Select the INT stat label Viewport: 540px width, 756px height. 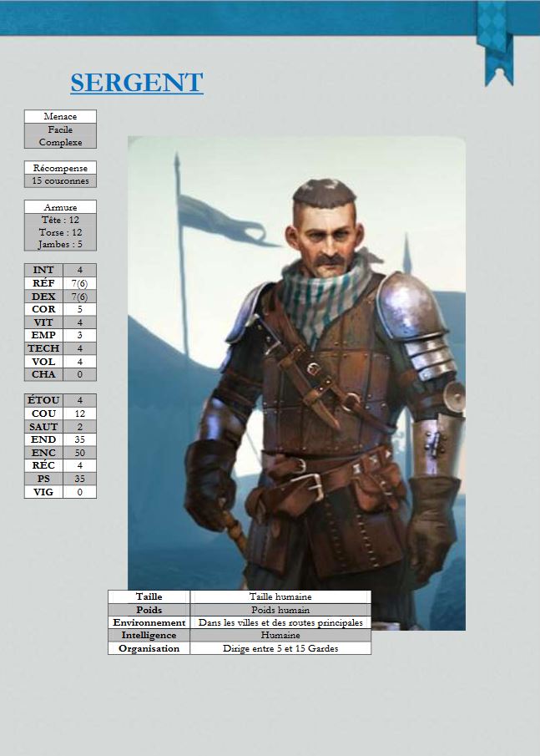43,270
